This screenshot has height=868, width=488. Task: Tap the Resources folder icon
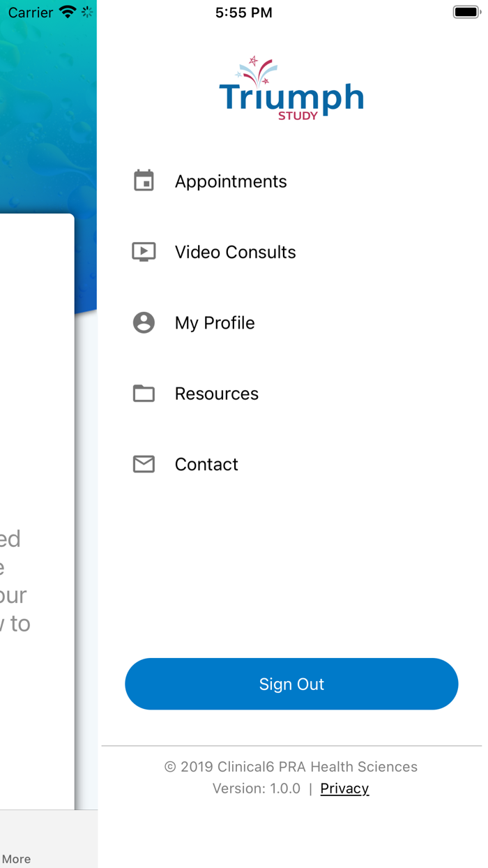pyautogui.click(x=144, y=394)
